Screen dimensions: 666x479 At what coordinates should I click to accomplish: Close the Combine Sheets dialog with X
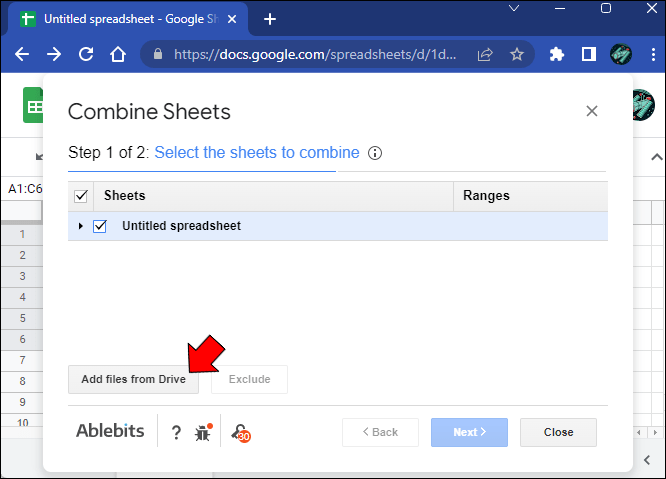click(x=592, y=111)
